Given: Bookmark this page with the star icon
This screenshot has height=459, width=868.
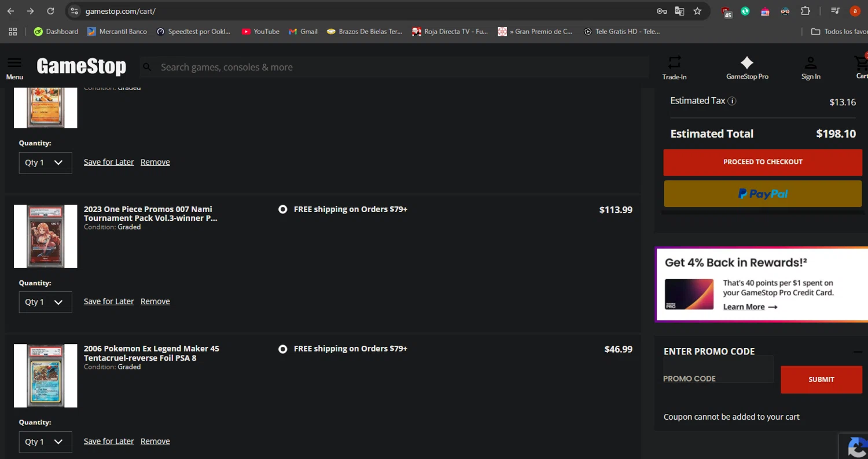Looking at the screenshot, I should click(x=697, y=11).
